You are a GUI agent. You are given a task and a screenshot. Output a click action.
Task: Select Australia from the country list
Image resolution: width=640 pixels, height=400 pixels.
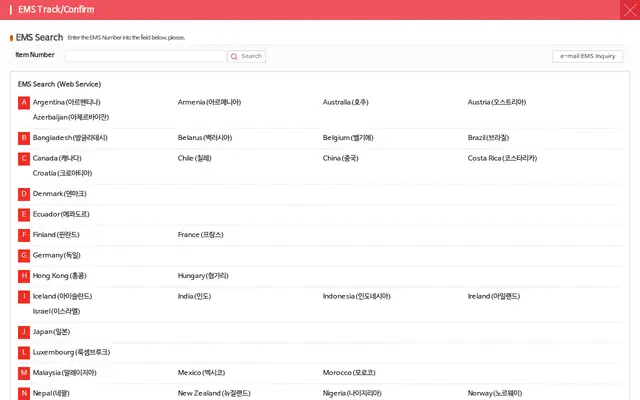tap(346, 102)
